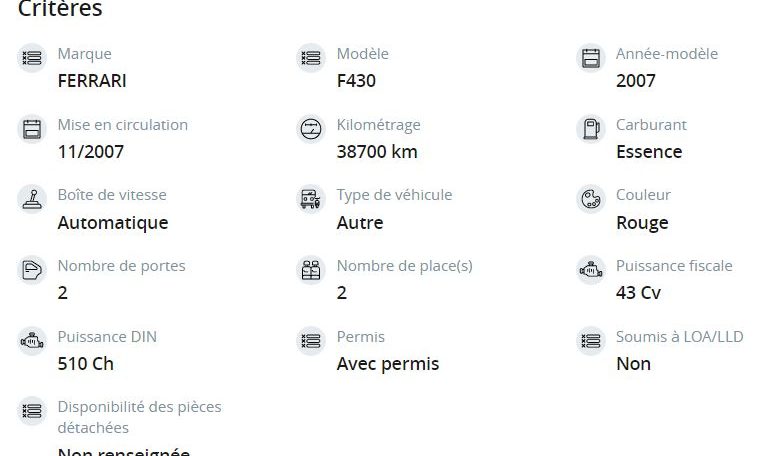The image size is (761, 456).
Task: Click the fuel pump icon for Carburant
Action: click(x=591, y=129)
